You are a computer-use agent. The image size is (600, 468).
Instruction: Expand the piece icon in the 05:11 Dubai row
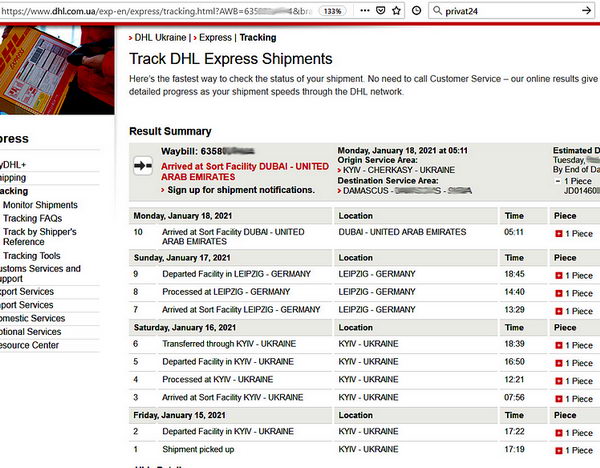(558, 233)
